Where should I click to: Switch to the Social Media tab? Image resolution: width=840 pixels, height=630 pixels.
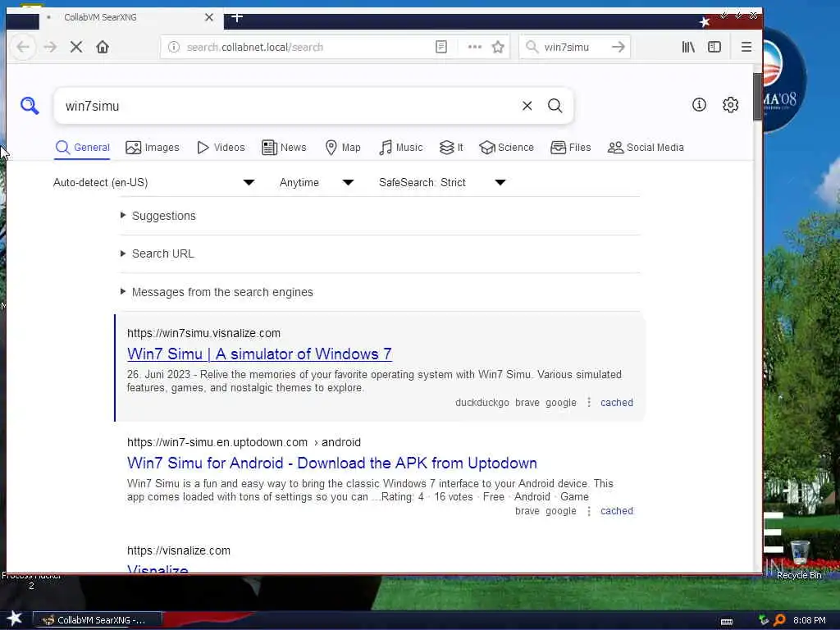tap(646, 148)
